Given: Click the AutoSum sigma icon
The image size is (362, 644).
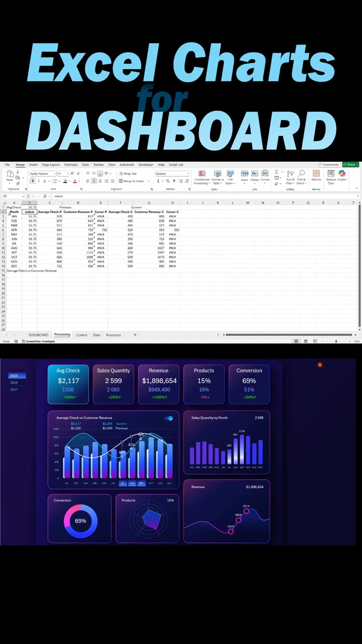Looking at the screenshot, I should point(277,172).
